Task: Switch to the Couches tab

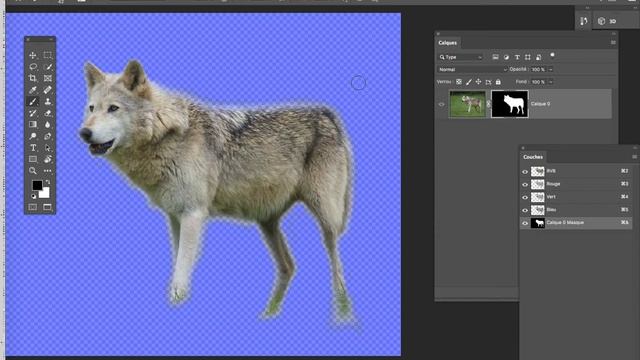Action: click(533, 157)
